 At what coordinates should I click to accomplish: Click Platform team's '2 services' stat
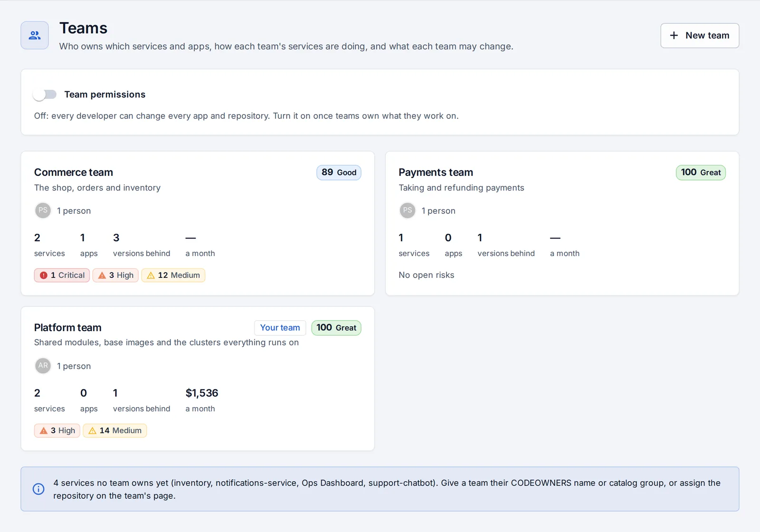click(49, 400)
